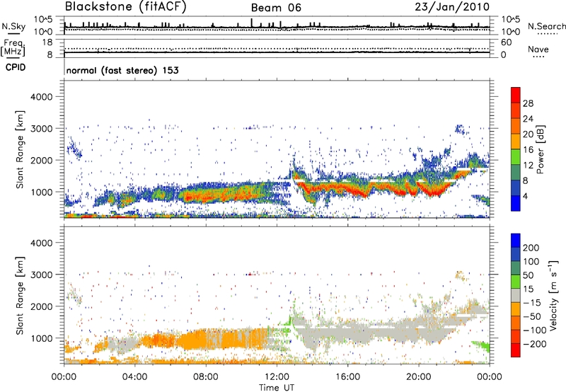Click the 'Beam 06' label
Image resolution: width=566 pixels, height=392 pixels.
[276, 8]
